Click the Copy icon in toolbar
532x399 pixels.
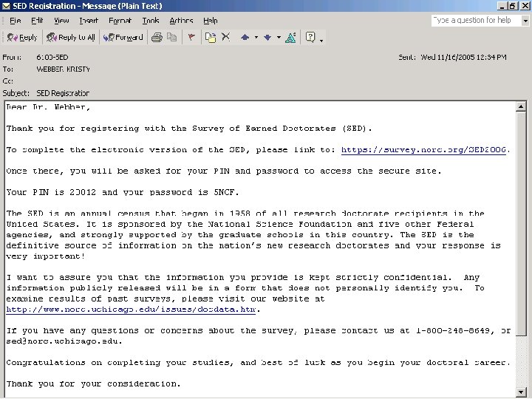pos(172,38)
